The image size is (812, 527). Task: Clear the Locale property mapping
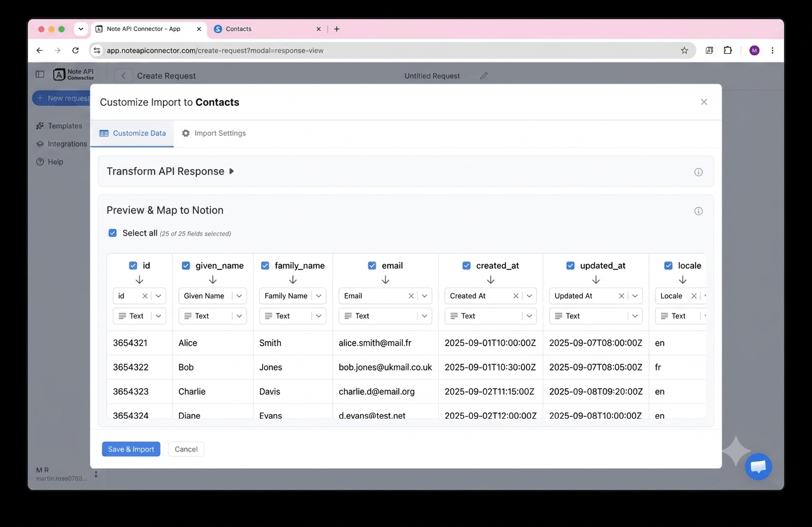[693, 296]
